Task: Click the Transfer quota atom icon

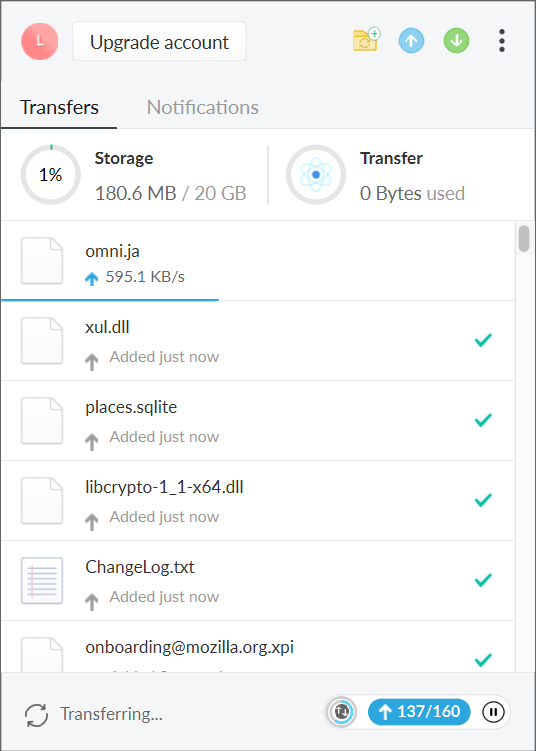Action: pyautogui.click(x=316, y=174)
